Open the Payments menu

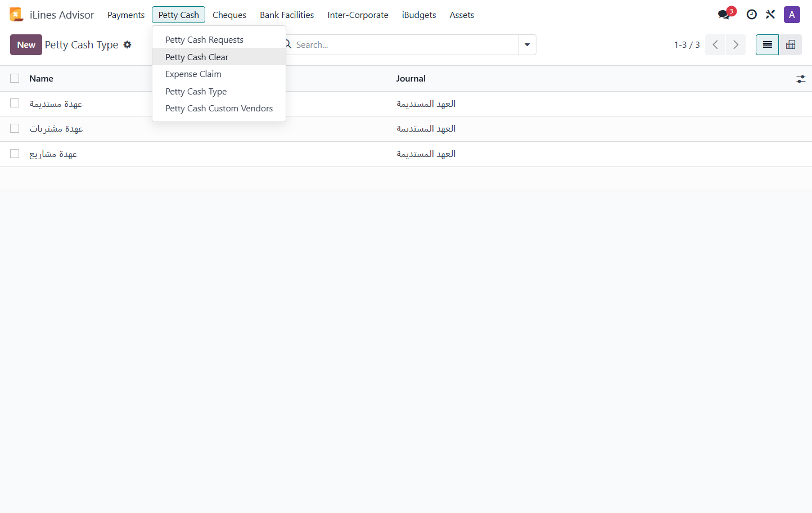pos(126,15)
